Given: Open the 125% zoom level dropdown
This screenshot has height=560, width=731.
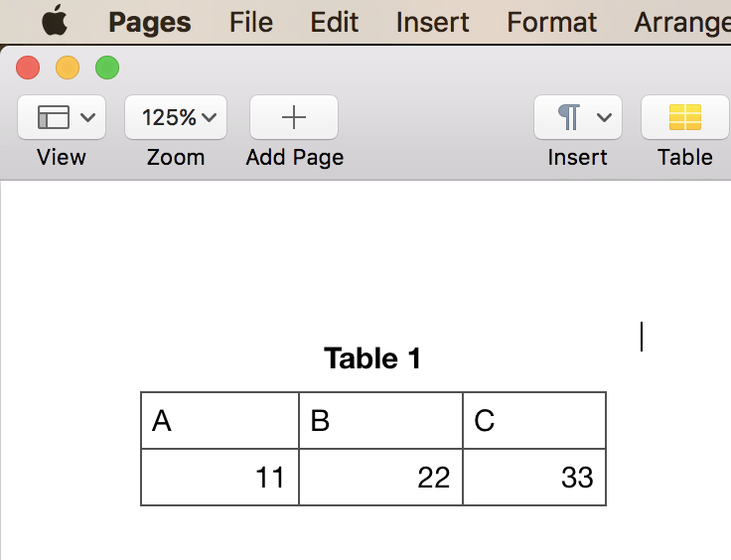Looking at the screenshot, I should (x=176, y=117).
